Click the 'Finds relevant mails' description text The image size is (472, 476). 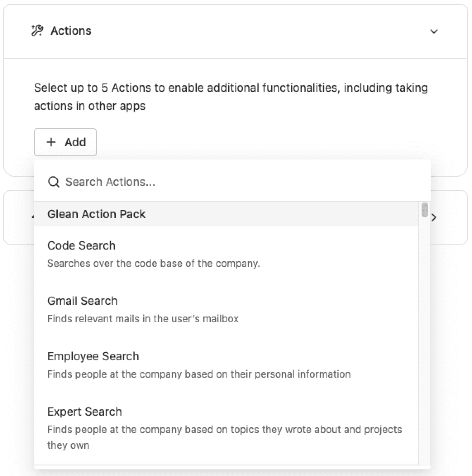(x=143, y=319)
